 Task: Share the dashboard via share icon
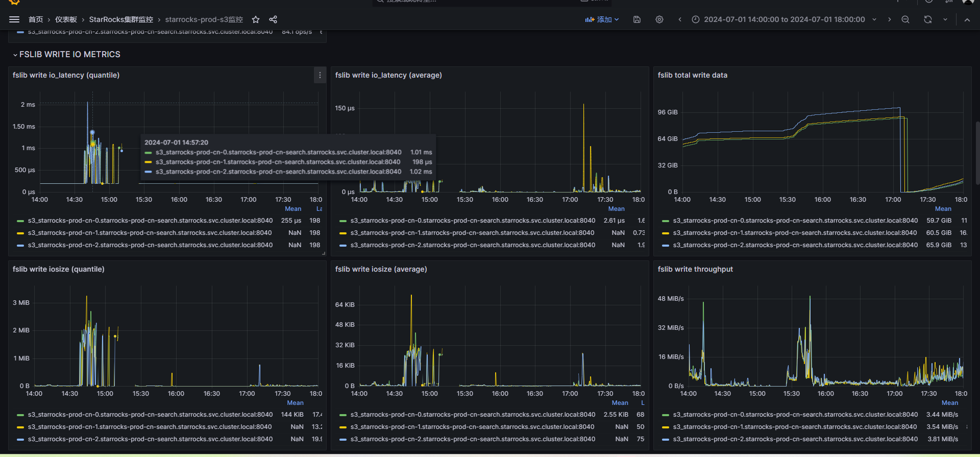tap(273, 19)
